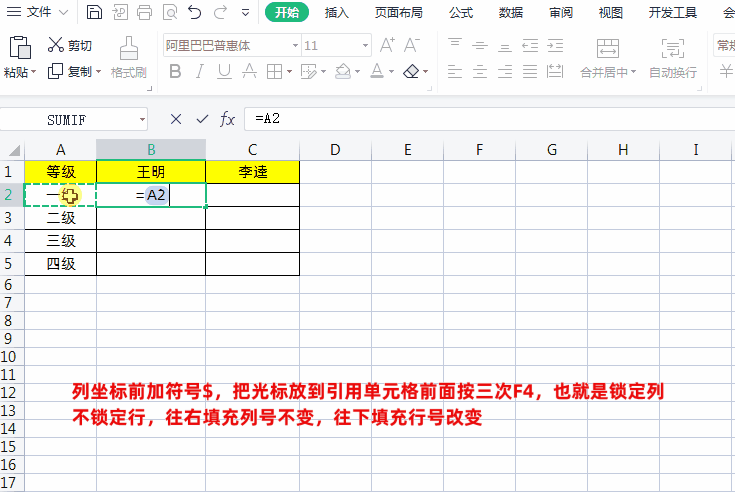The image size is (735, 492).
Task: Toggle Italic formatting
Action: (x=200, y=71)
